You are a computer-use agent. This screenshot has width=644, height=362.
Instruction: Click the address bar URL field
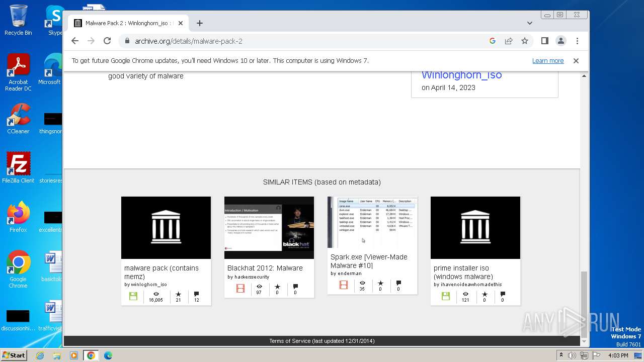click(302, 41)
